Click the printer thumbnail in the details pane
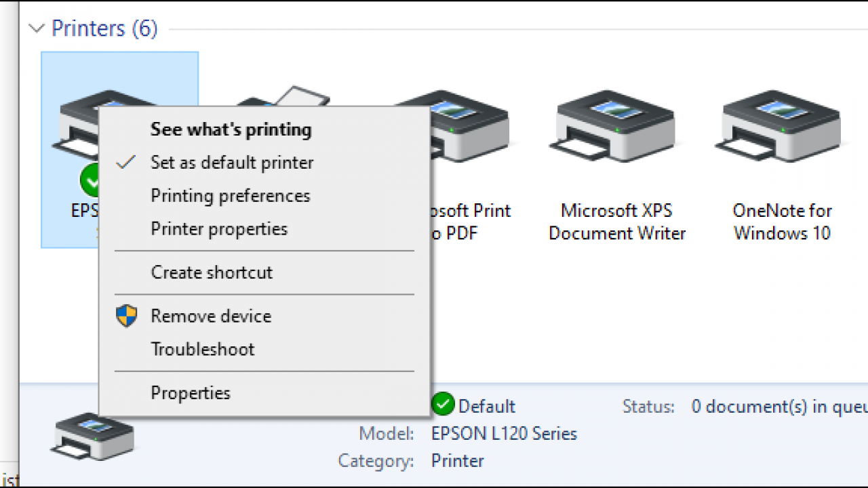This screenshot has width=868, height=488. (92, 437)
